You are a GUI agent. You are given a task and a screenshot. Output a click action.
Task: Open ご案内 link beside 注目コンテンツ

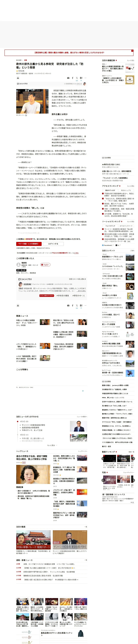pos(132,251)
